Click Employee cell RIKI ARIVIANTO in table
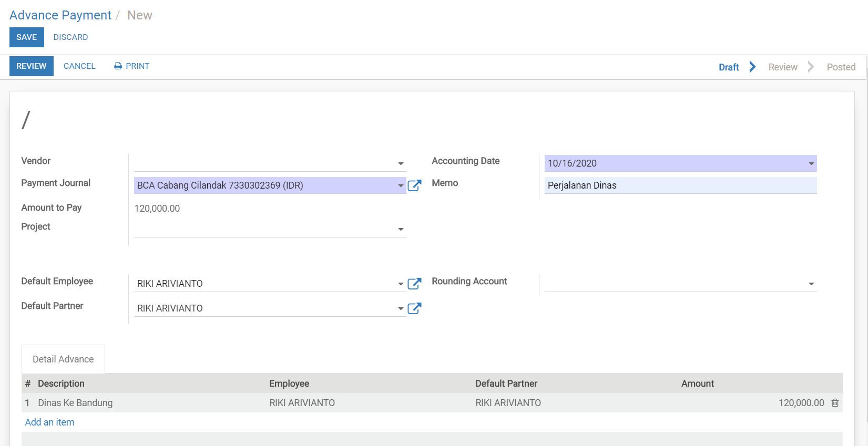The width and height of the screenshot is (868, 446). click(x=369, y=403)
